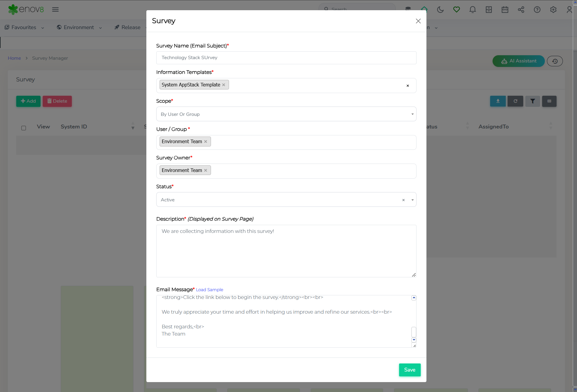Click the Email Message scrollbar handle
The width and height of the screenshot is (577, 392).
click(x=414, y=332)
